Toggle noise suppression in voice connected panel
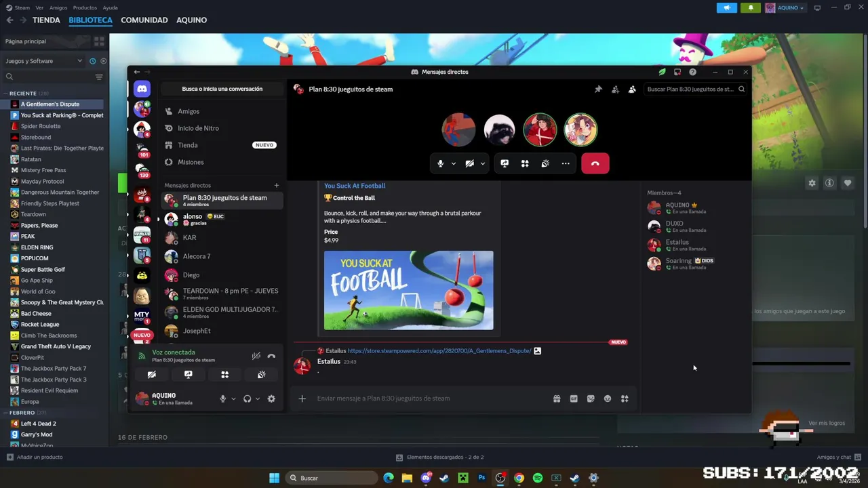Image resolution: width=868 pixels, height=488 pixels. point(256,356)
